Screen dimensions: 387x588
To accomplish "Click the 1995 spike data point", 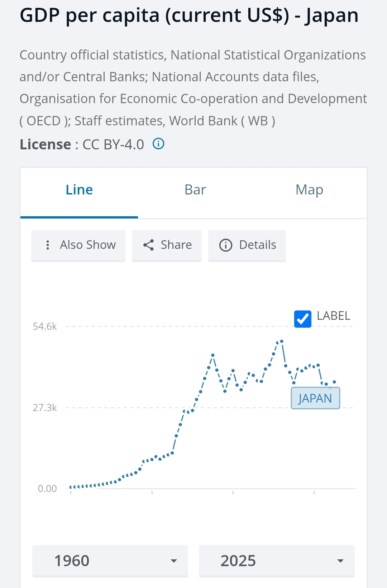I will tap(213, 355).
